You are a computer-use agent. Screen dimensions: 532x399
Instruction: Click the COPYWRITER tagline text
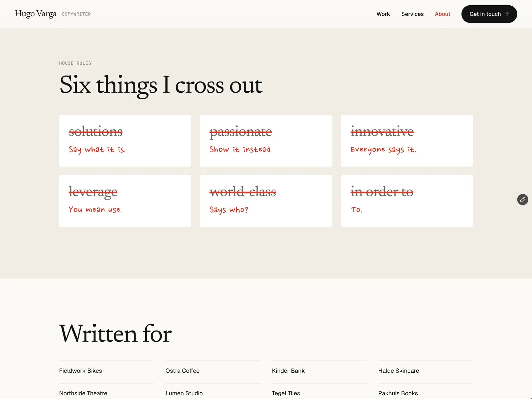coord(76,14)
